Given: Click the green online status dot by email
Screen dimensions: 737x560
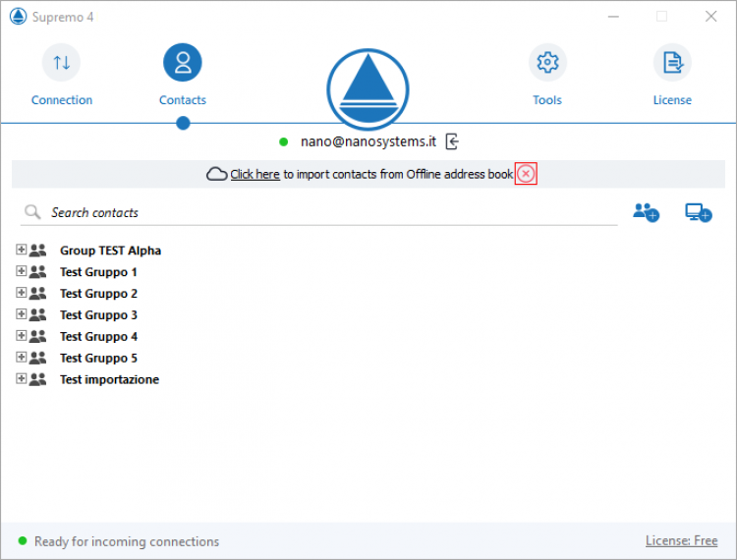Looking at the screenshot, I should (283, 141).
